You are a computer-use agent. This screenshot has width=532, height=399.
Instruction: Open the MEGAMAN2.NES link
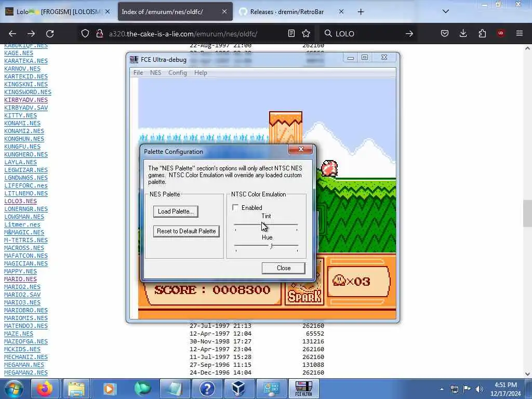26,373
